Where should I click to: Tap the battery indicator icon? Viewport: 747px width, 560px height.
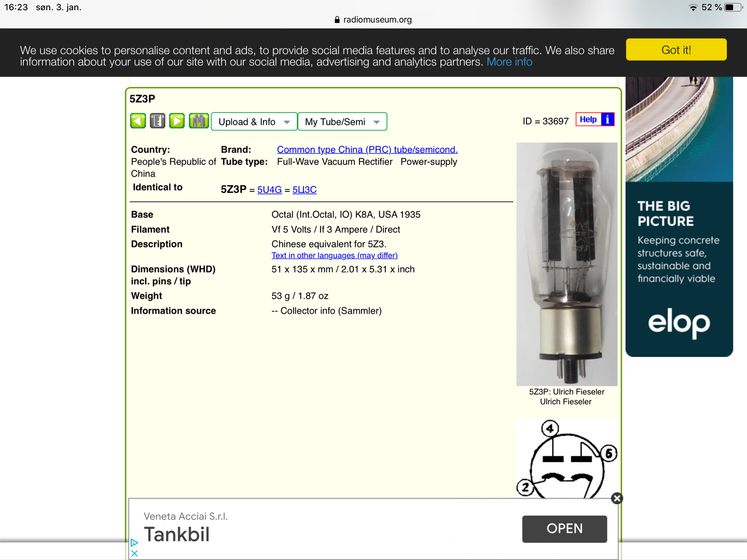(x=734, y=7)
